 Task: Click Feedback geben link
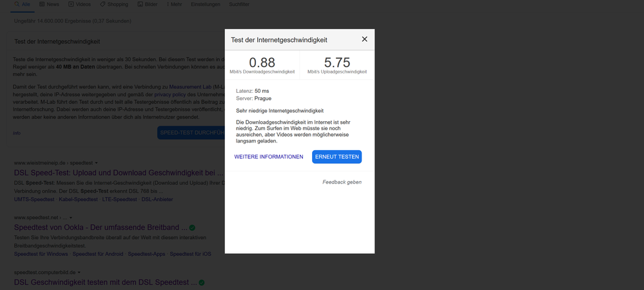[x=342, y=182]
